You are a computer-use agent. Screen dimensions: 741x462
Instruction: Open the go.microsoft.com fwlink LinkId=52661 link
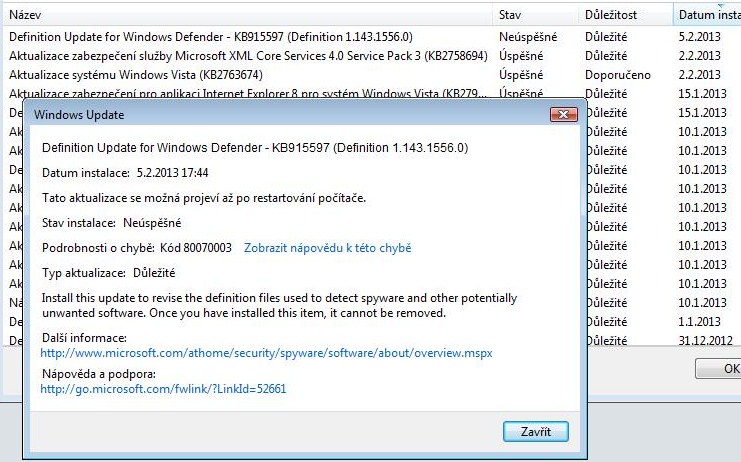click(x=164, y=389)
